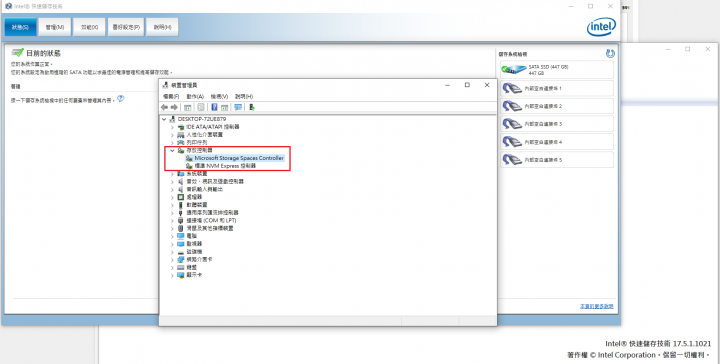The height and width of the screenshot is (364, 720).
Task: Click the Back arrow in Device Manager toolbar
Action: click(164, 107)
